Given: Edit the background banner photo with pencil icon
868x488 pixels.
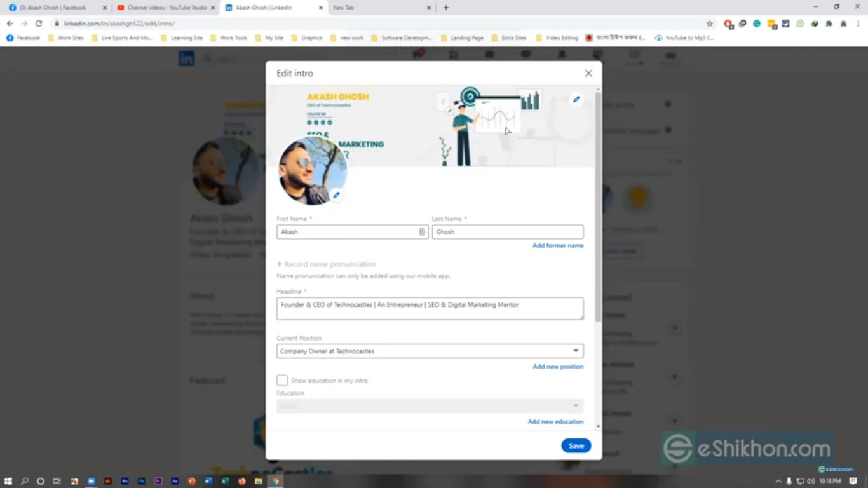Looking at the screenshot, I should (576, 100).
